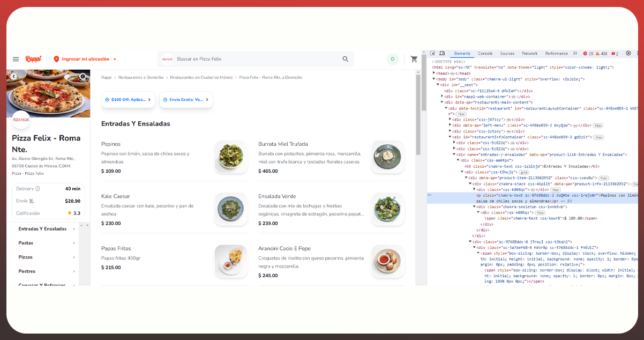The height and width of the screenshot is (340, 644).
Task: Switch to the Console tab
Action: [x=485, y=54]
